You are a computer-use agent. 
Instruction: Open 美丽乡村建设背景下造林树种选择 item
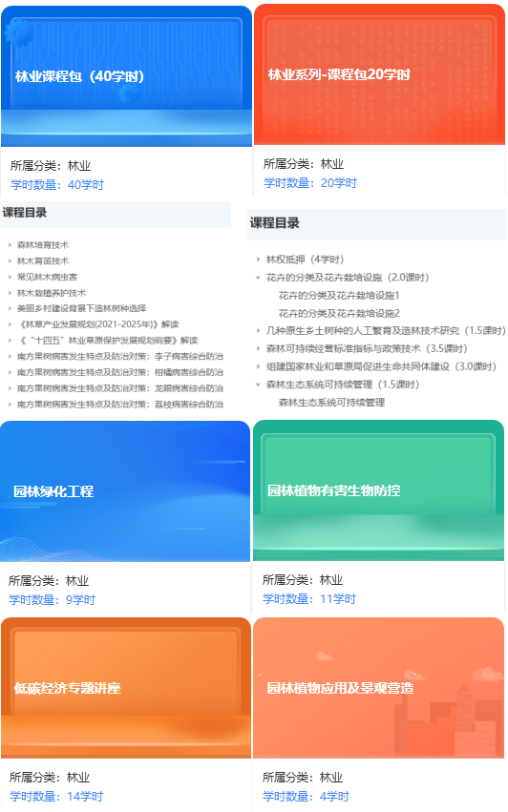[x=81, y=308]
